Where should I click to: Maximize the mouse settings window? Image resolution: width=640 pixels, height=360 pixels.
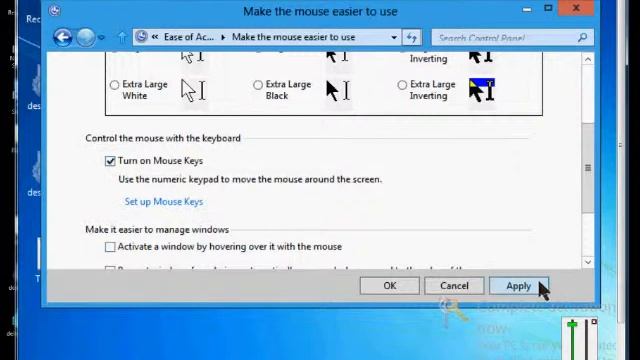[548, 8]
